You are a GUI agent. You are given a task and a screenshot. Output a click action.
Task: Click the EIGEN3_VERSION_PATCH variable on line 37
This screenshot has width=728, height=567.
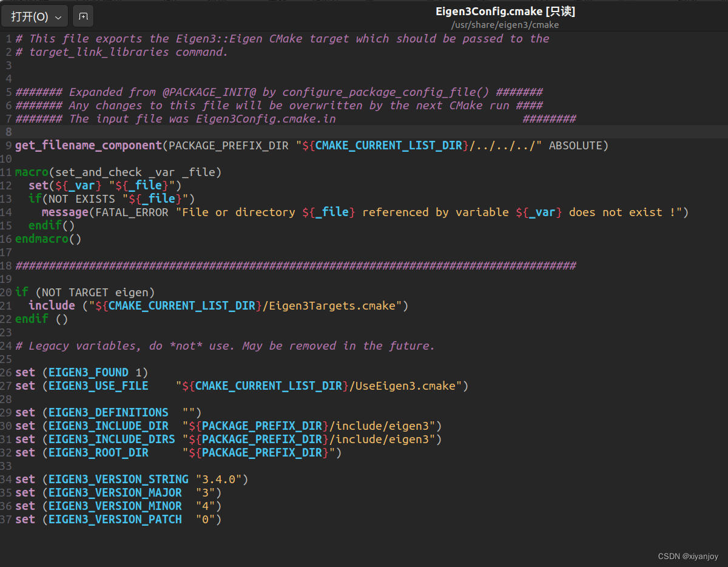point(115,520)
